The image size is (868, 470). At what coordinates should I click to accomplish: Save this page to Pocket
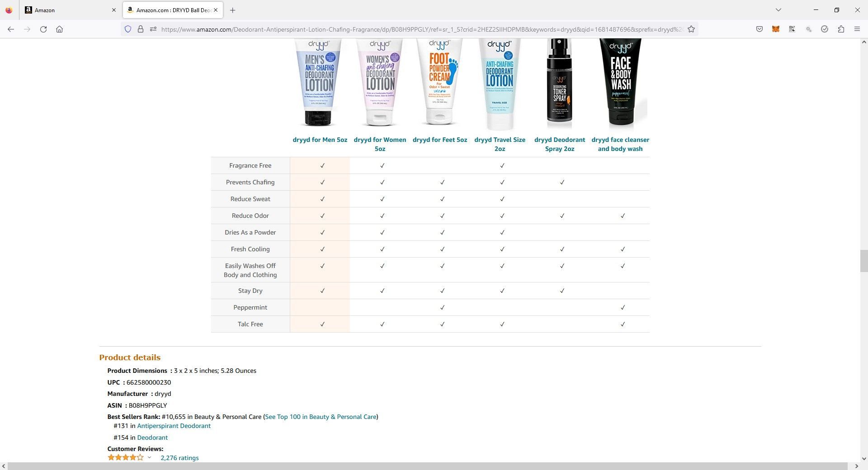pos(759,29)
